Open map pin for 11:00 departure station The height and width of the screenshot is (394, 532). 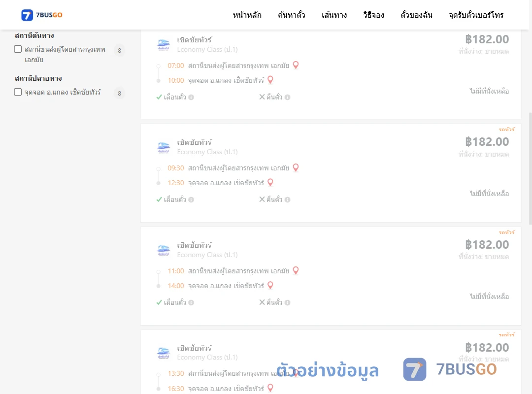(296, 270)
